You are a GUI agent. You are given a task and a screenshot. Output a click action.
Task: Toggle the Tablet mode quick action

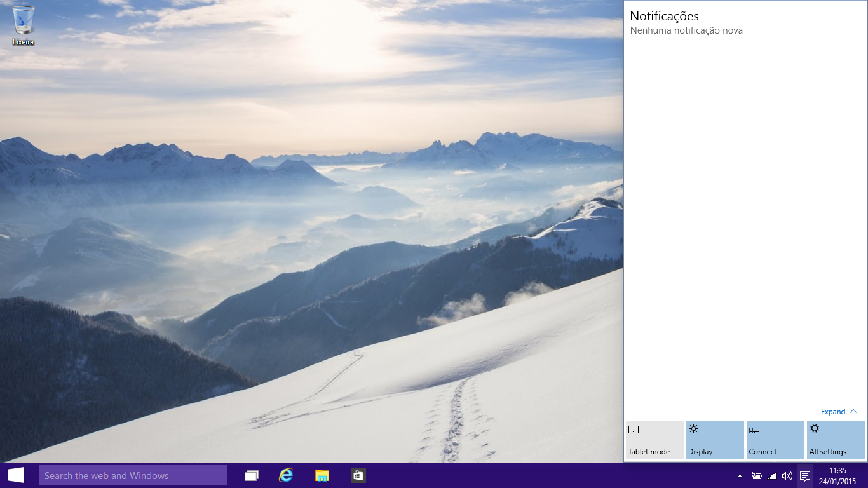[x=654, y=440]
